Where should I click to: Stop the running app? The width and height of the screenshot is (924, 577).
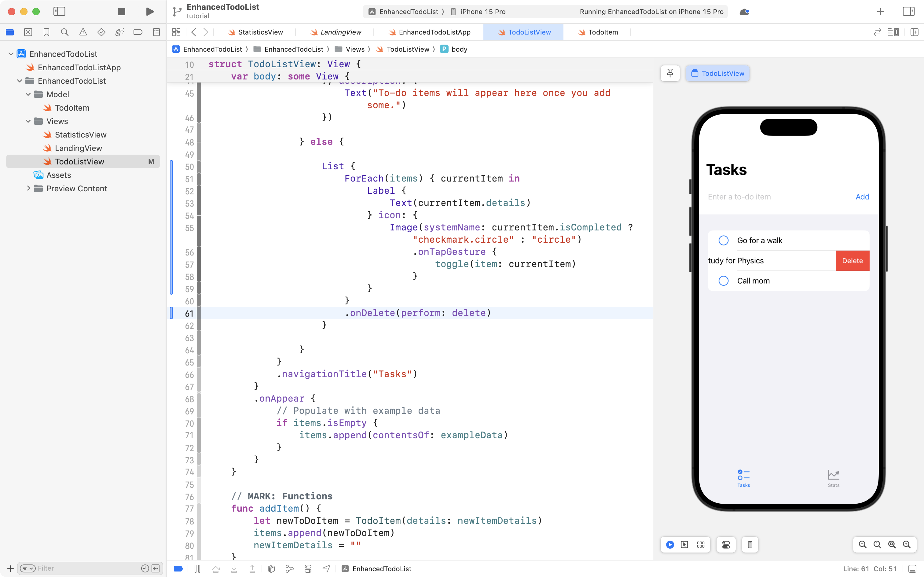tap(121, 11)
